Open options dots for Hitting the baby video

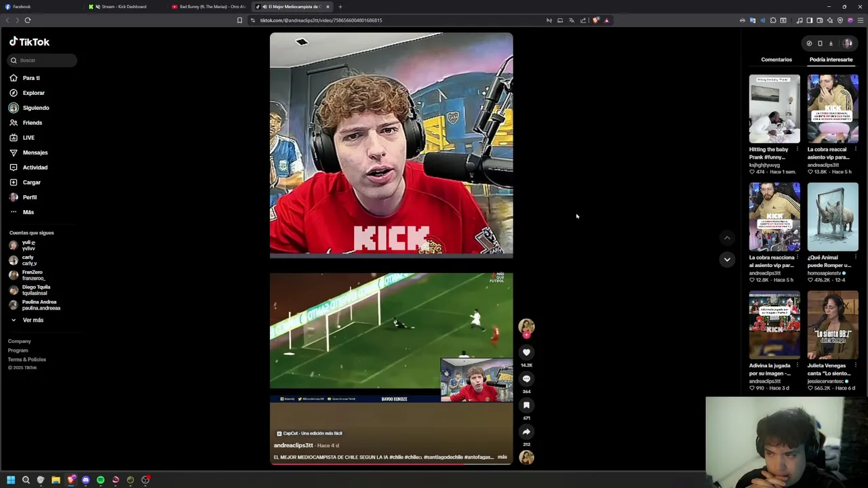tap(797, 149)
